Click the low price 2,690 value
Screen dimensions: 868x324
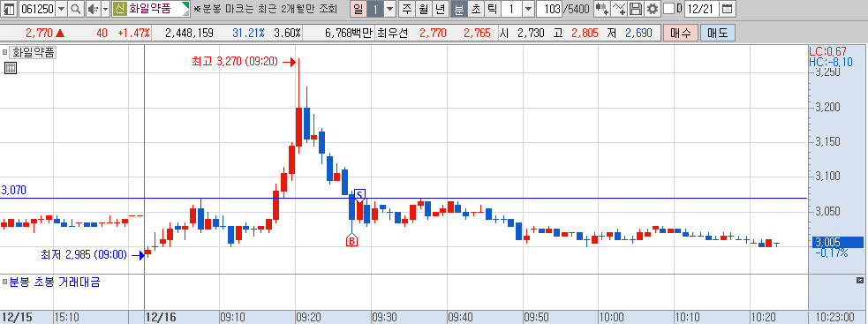point(638,34)
